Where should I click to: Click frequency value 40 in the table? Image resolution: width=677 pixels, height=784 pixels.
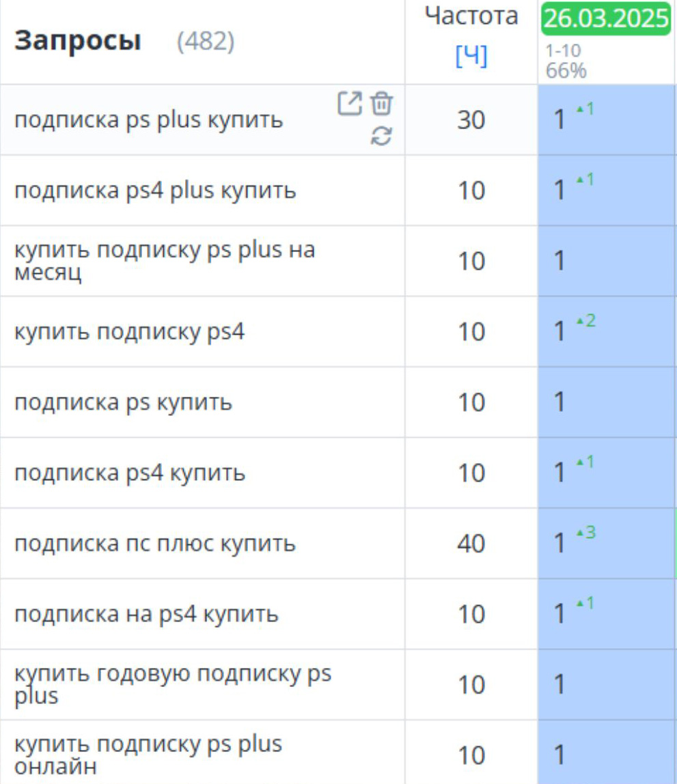(471, 544)
